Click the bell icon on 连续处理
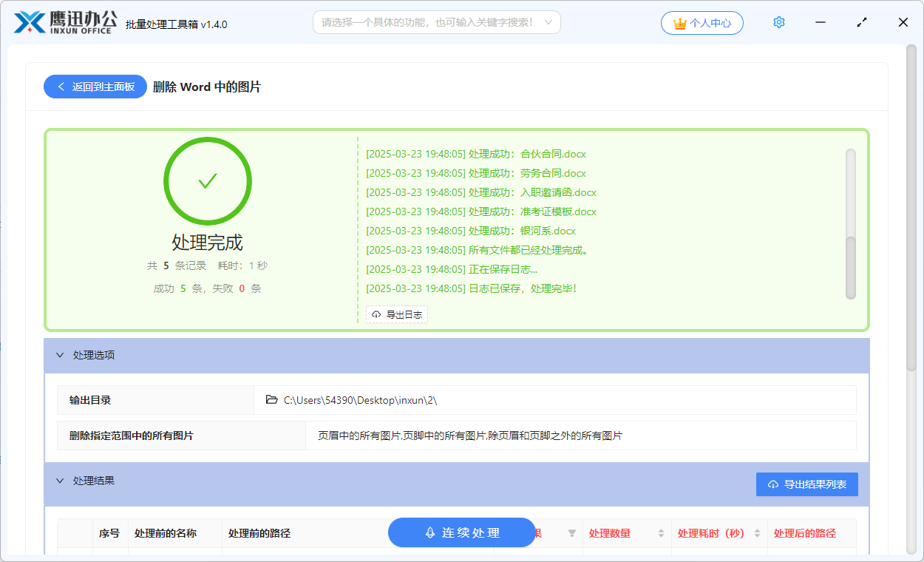Screen dimensions: 924x562 (x=430, y=532)
